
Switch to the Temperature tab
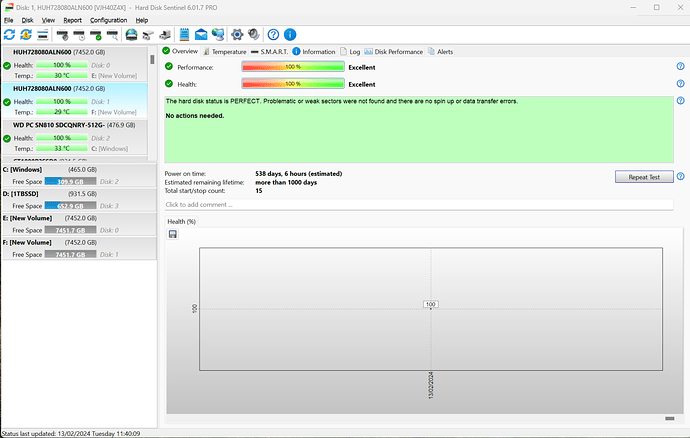225,52
